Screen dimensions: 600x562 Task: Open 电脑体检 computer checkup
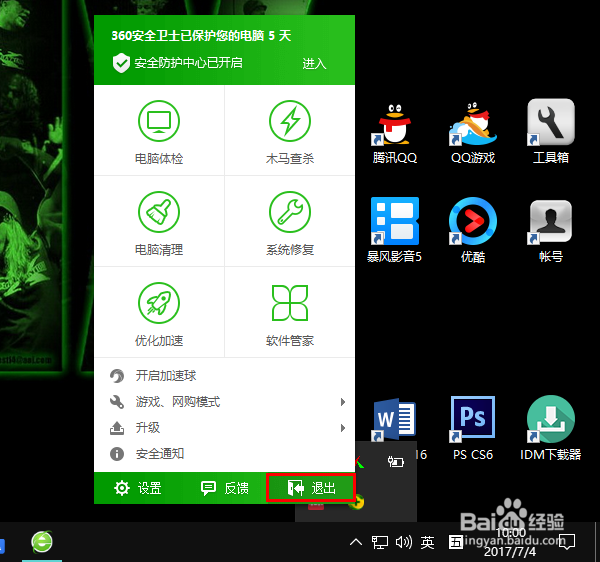159,131
